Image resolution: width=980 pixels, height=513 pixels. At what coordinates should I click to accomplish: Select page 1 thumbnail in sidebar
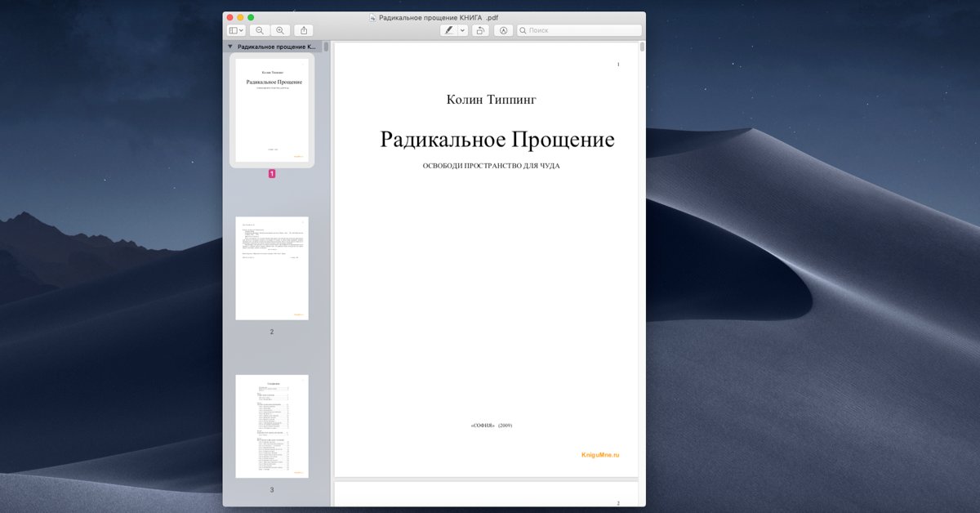(272, 110)
